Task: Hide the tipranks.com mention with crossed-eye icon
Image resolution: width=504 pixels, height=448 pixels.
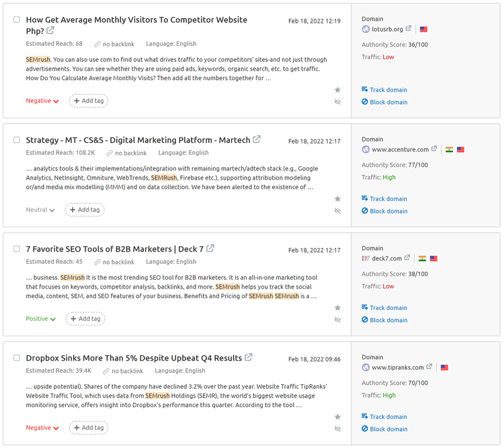Action: click(337, 429)
